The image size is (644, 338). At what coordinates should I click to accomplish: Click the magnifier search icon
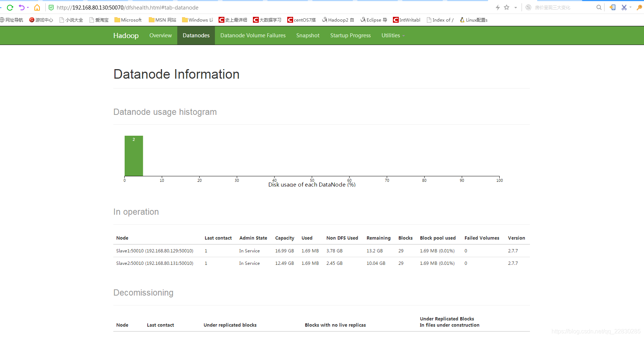599,7
